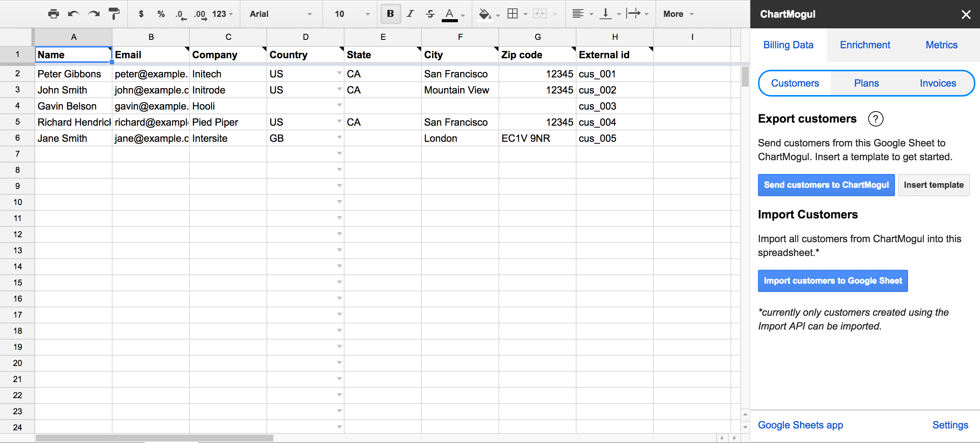980x443 pixels.
Task: Toggle italic formatting
Action: [x=410, y=14]
